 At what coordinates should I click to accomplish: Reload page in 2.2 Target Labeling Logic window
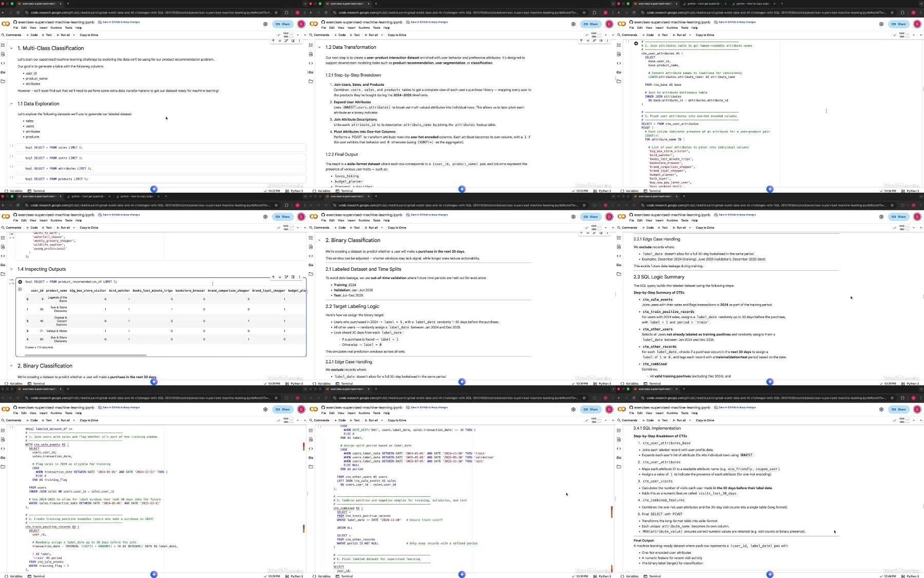[x=326, y=205]
